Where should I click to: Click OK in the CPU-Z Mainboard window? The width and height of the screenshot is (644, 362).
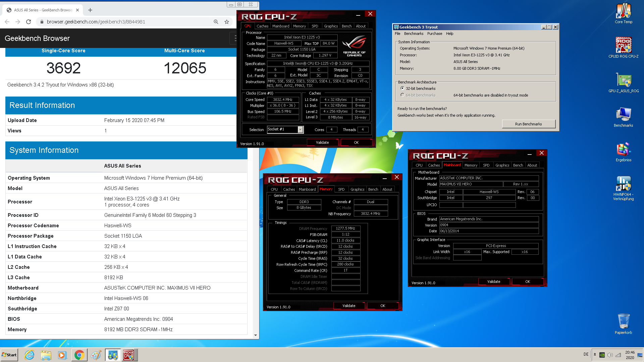528,282
